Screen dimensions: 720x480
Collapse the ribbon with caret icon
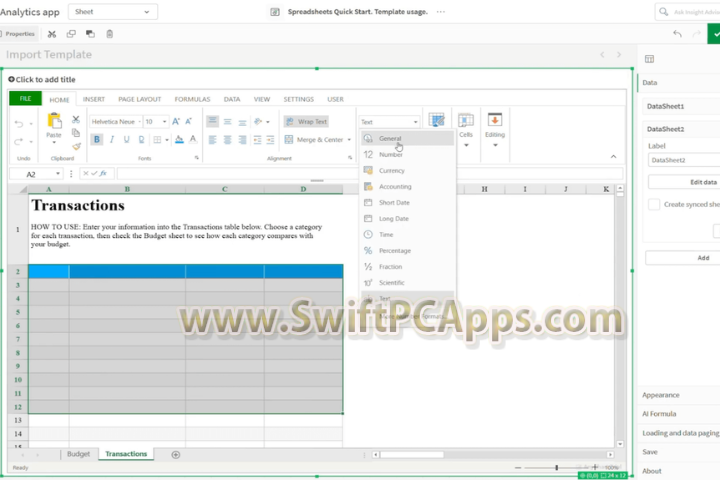tap(613, 157)
